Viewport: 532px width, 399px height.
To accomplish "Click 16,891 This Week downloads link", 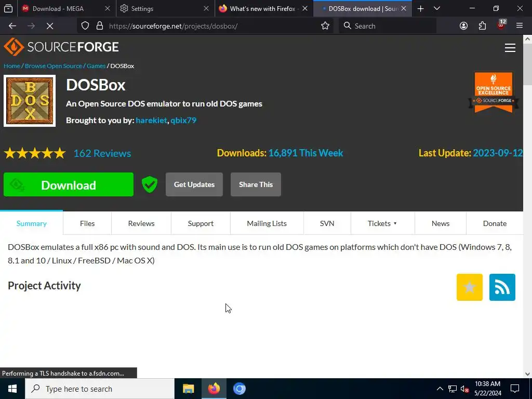I will (x=305, y=153).
